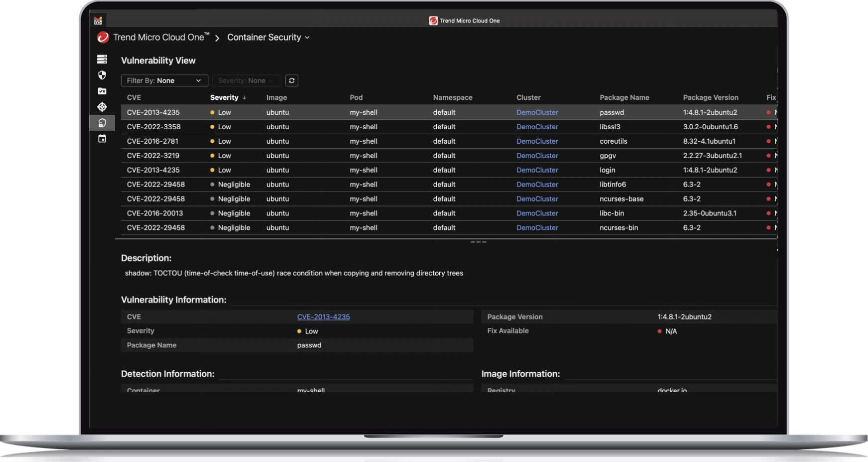Open DemoCluster link in libssl3 row

point(537,127)
